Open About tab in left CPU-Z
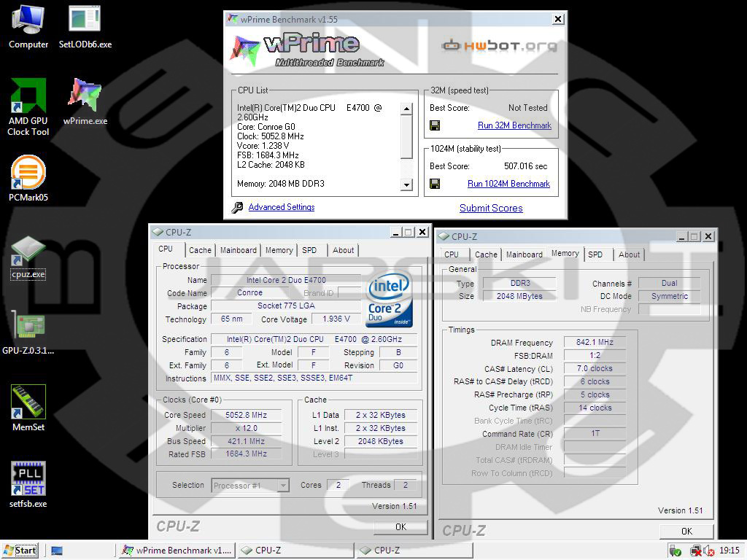Image resolution: width=747 pixels, height=560 pixels. tap(344, 250)
